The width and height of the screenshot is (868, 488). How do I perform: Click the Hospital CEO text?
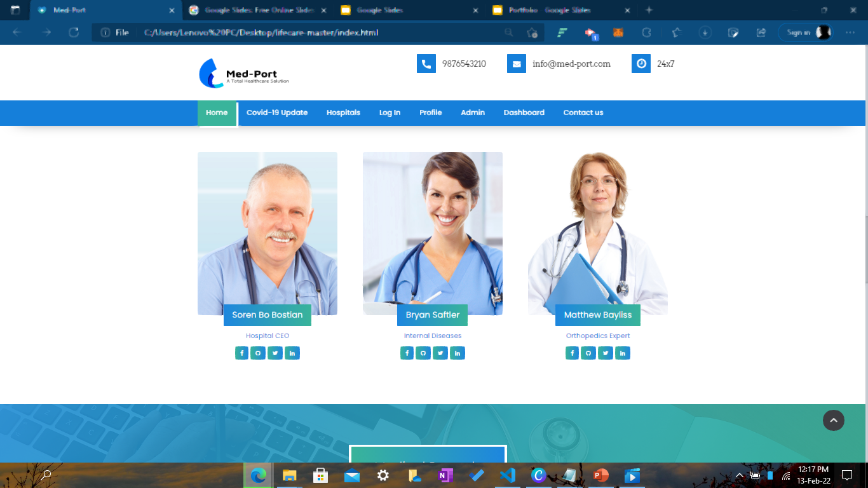tap(268, 335)
